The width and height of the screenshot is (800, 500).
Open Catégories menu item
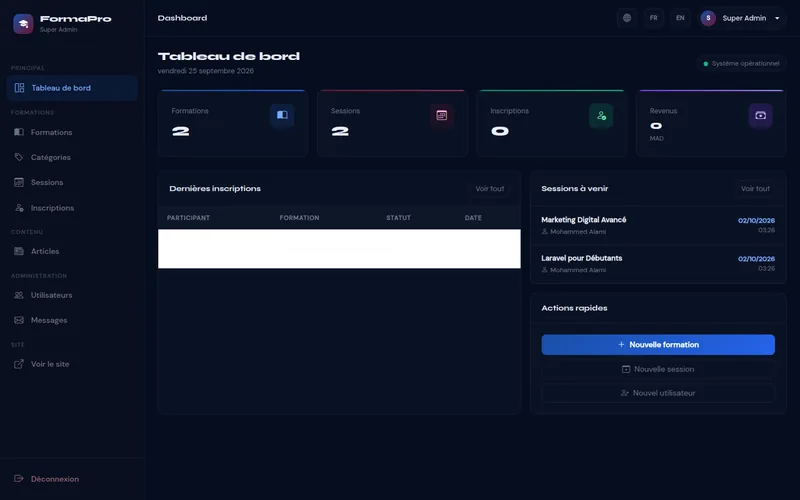72,157
